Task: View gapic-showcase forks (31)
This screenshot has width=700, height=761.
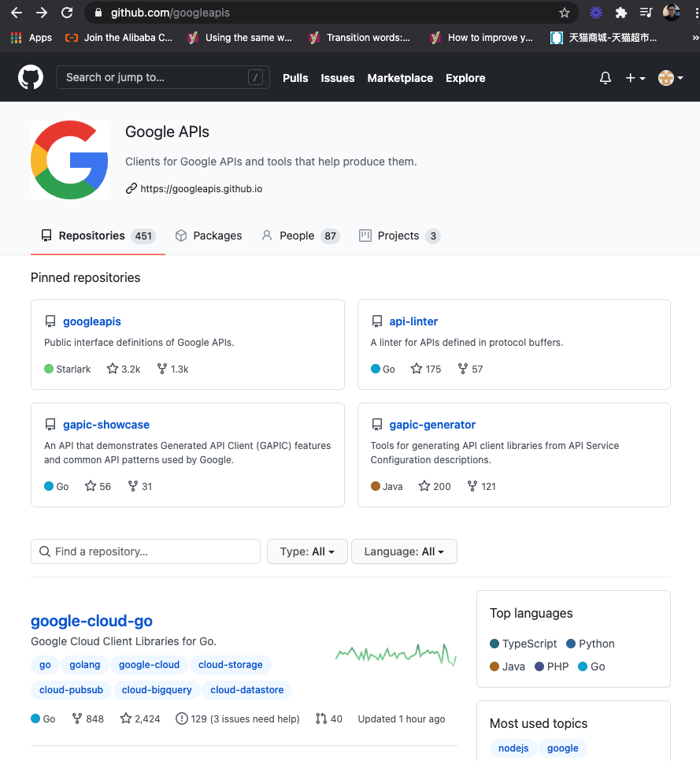Action: [x=140, y=486]
